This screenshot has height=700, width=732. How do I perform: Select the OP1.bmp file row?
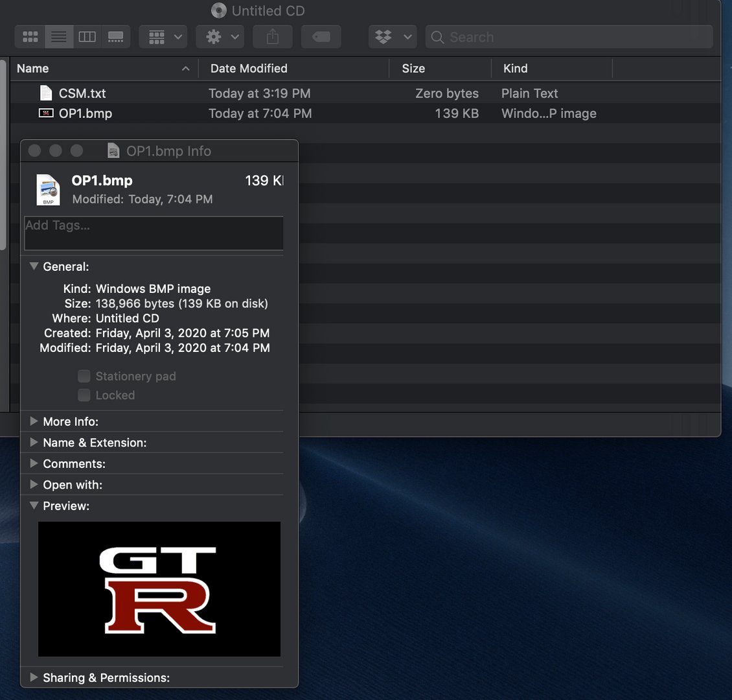coord(365,113)
